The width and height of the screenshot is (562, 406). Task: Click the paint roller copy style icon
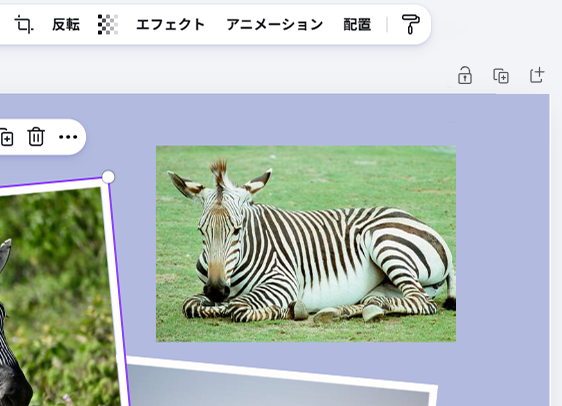pos(410,24)
